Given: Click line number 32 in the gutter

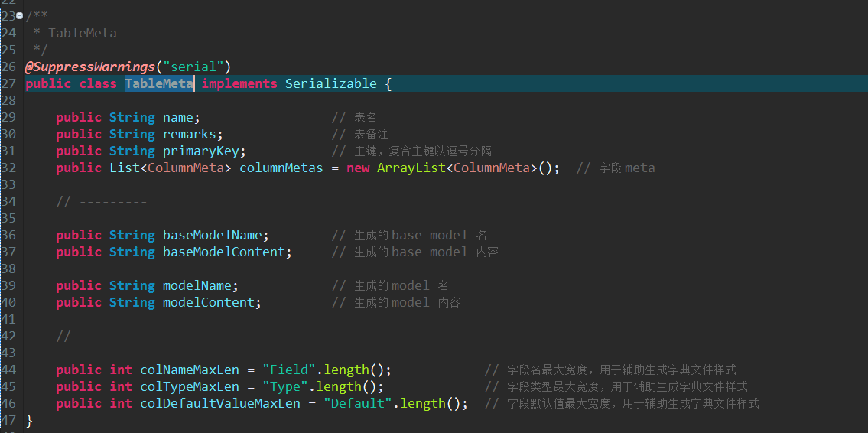Looking at the screenshot, I should pos(8,168).
